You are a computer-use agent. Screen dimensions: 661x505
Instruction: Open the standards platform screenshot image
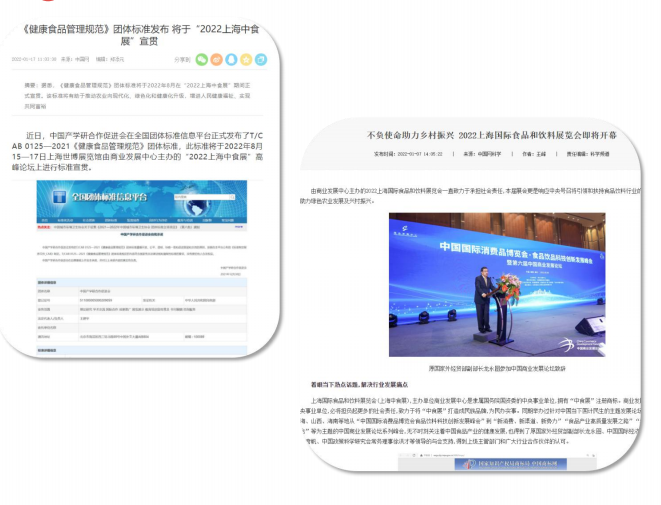pos(141,270)
